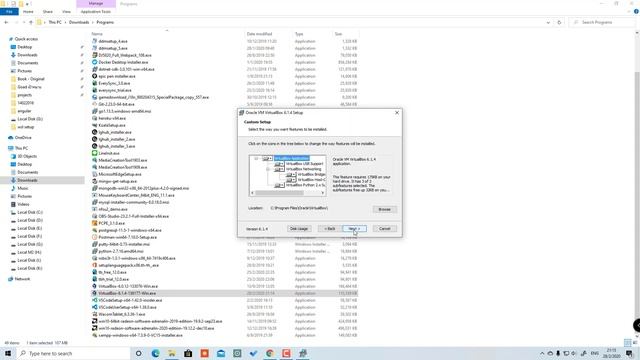Click Browse to change install location
This screenshot has height=360, width=640.
coord(384,209)
